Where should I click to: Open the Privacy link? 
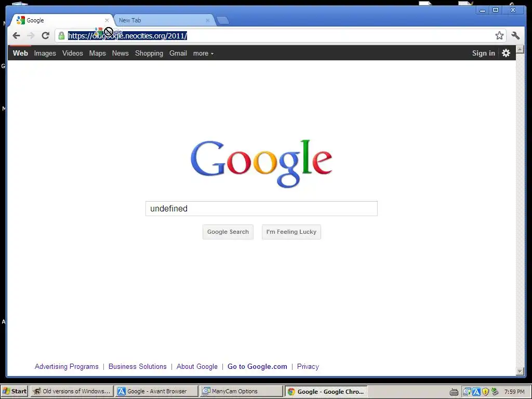pyautogui.click(x=308, y=366)
